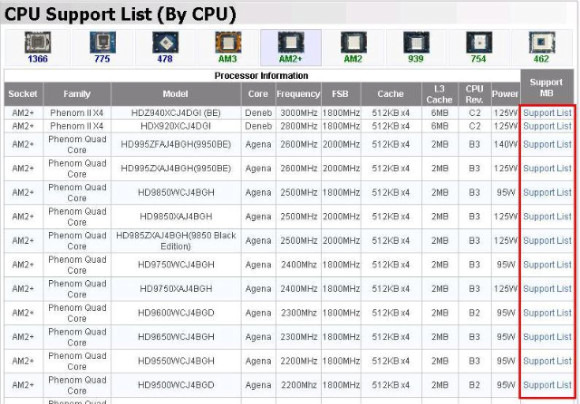
Task: Open Support List for HD9600WCJ4BGD
Action: tap(547, 313)
